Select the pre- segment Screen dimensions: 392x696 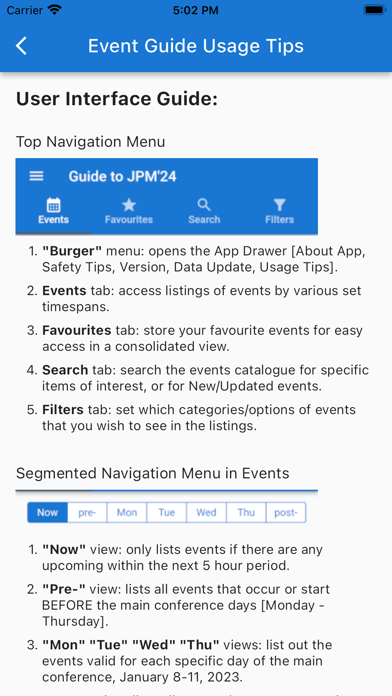[87, 513]
